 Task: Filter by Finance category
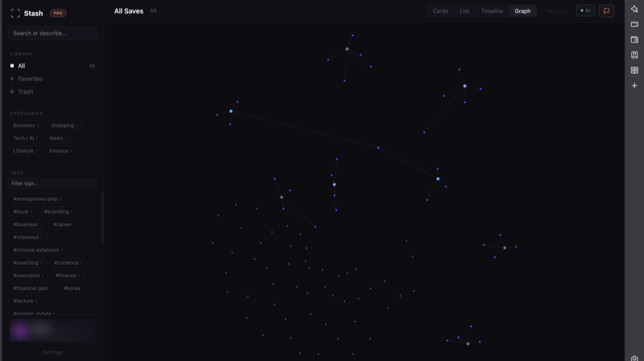click(x=60, y=151)
